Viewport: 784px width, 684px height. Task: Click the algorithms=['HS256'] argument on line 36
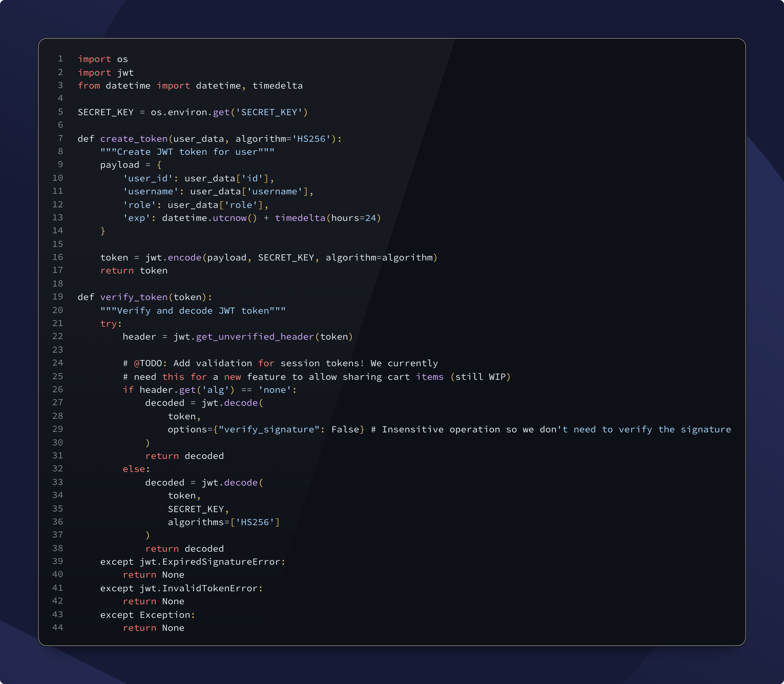click(223, 522)
